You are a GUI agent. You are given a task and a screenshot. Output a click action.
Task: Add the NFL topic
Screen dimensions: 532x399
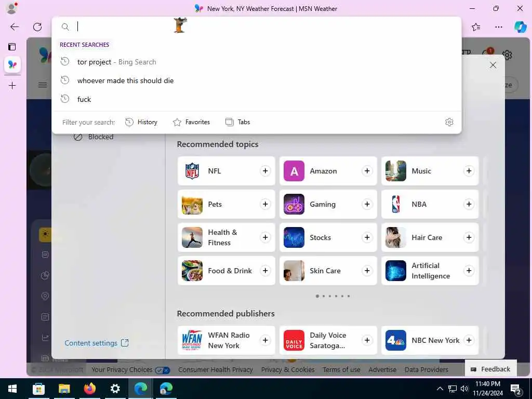point(265,171)
